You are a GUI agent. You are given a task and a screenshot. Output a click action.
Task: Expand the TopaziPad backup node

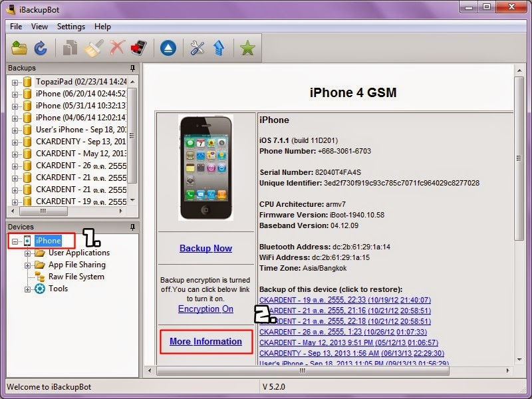tap(15, 82)
